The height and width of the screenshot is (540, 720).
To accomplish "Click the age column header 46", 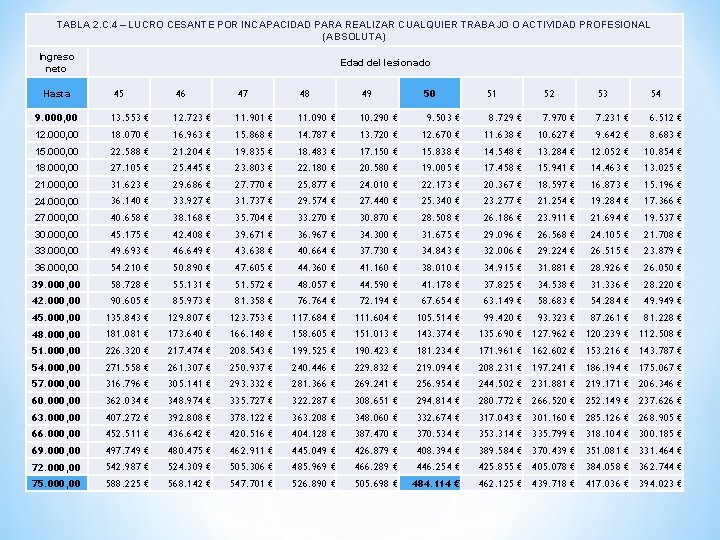I will [x=180, y=93].
